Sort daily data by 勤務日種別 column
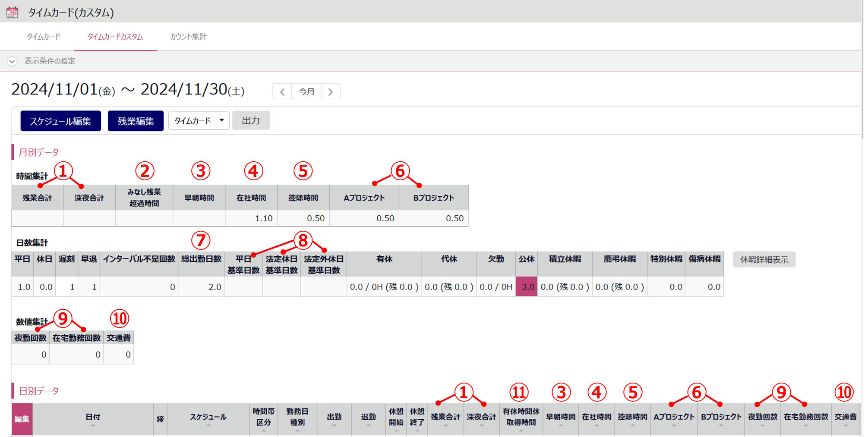Image resolution: width=868 pixels, height=437 pixels. [297, 418]
